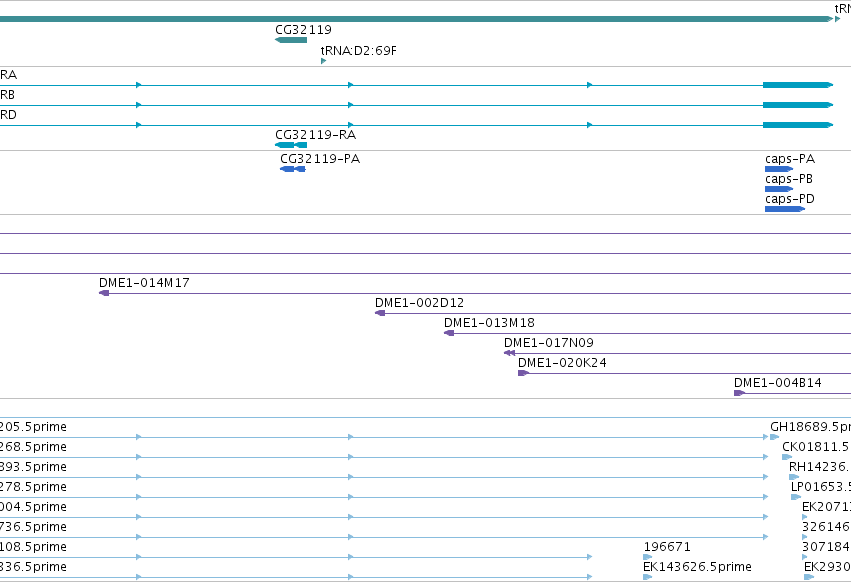Click the GH18689 EST label
Viewport: 851px width, 582px height.
click(x=810, y=427)
